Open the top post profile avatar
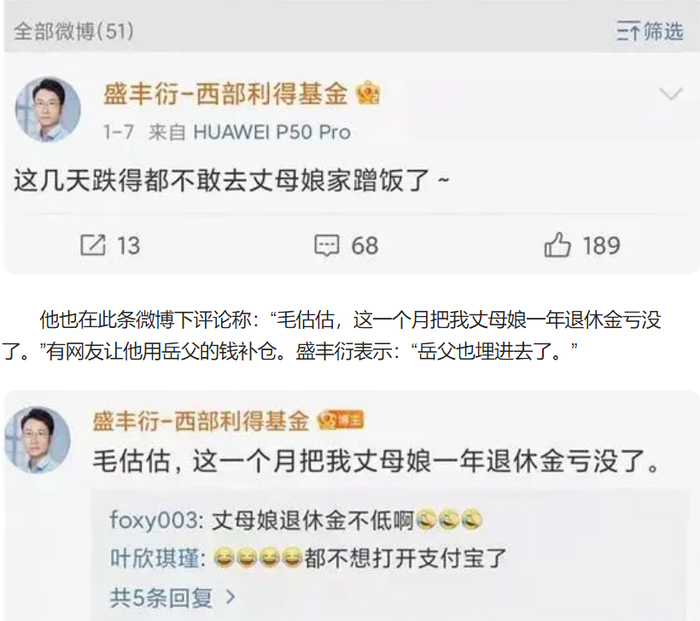700x621 pixels. click(x=48, y=110)
